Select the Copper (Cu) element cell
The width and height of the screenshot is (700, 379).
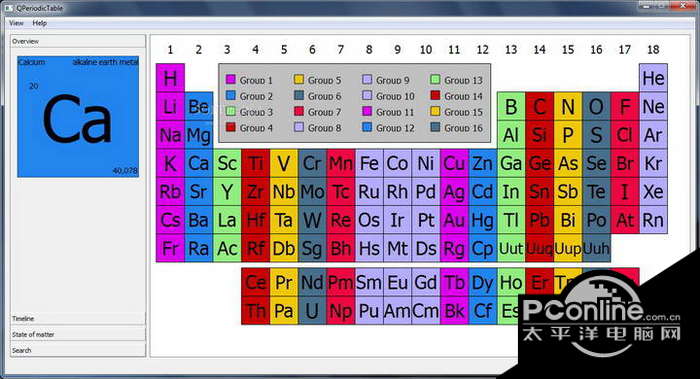click(x=454, y=163)
